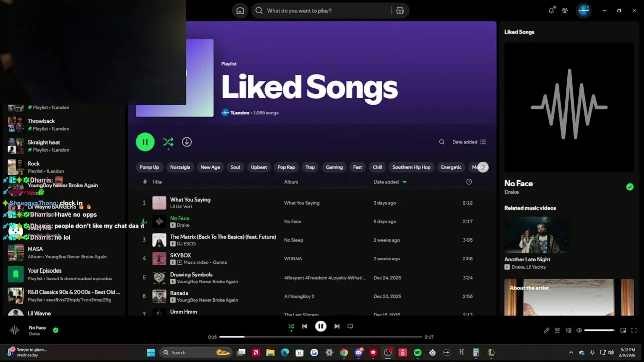The image size is (644, 362).
Task: Skip to the previous track
Action: tap(304, 326)
